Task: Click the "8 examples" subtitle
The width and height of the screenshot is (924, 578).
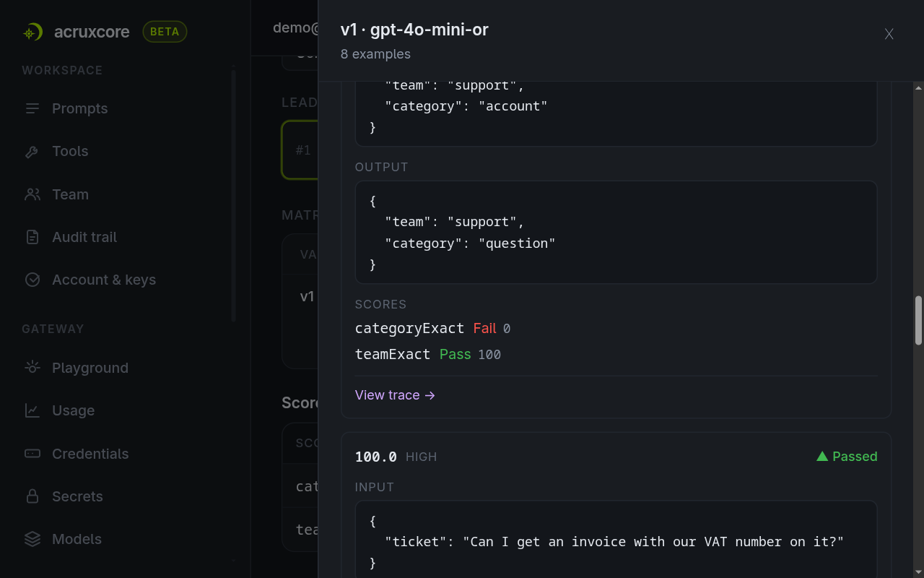Action: (x=375, y=54)
